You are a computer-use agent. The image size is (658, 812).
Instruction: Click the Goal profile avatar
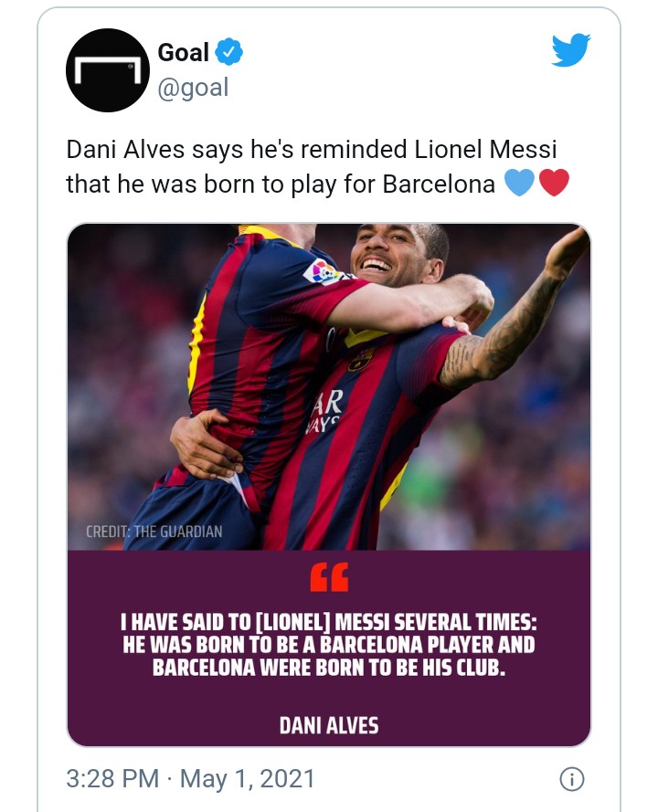[108, 70]
